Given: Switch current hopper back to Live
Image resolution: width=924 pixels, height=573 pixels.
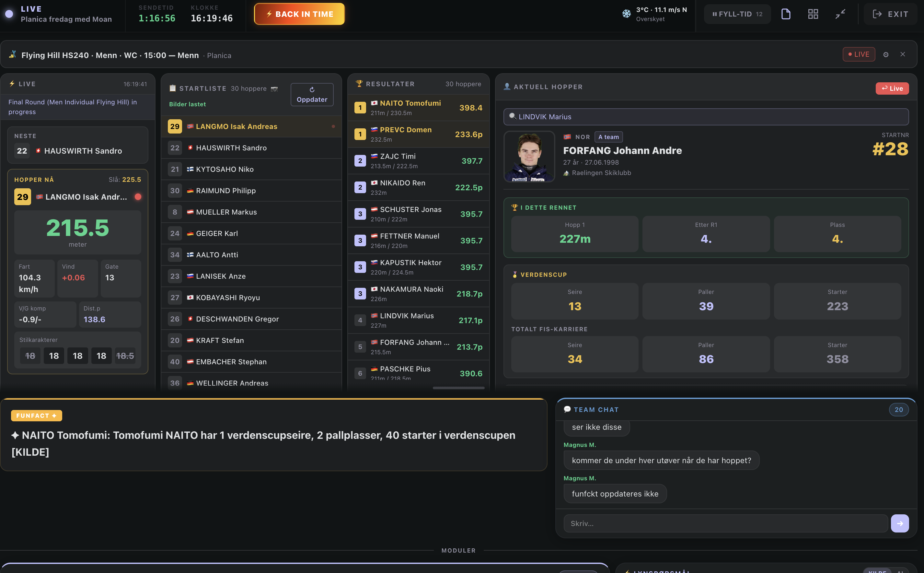Looking at the screenshot, I should (892, 88).
